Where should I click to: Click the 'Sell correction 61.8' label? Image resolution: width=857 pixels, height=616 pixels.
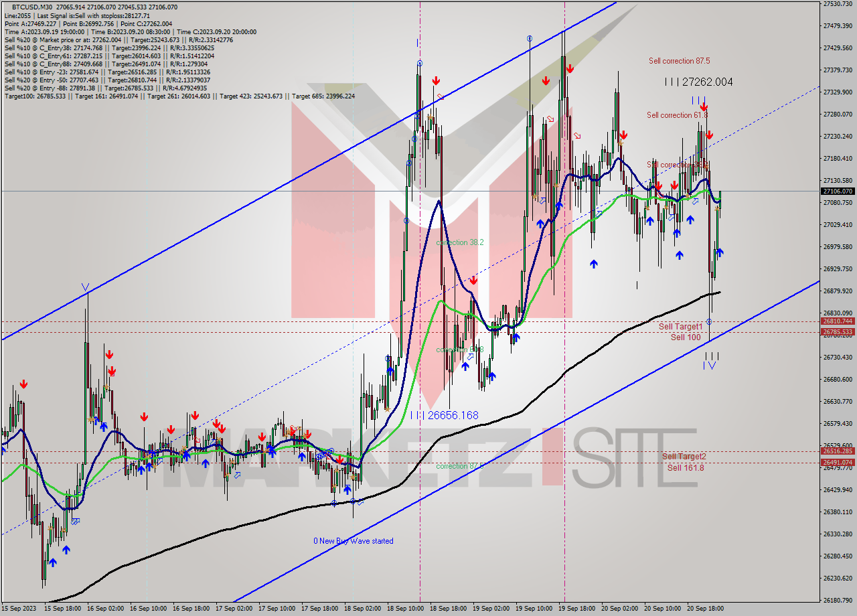(677, 115)
